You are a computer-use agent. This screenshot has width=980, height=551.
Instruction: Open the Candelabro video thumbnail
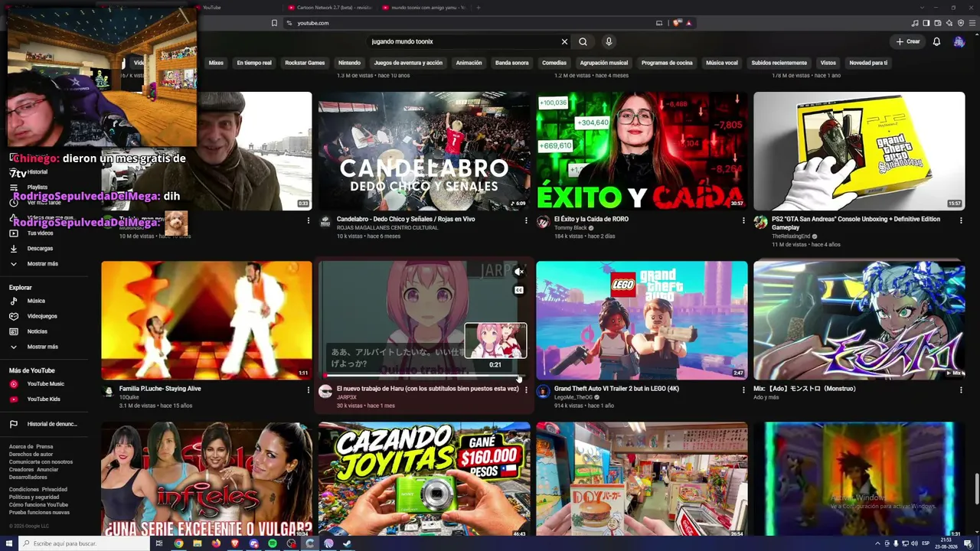coord(424,151)
